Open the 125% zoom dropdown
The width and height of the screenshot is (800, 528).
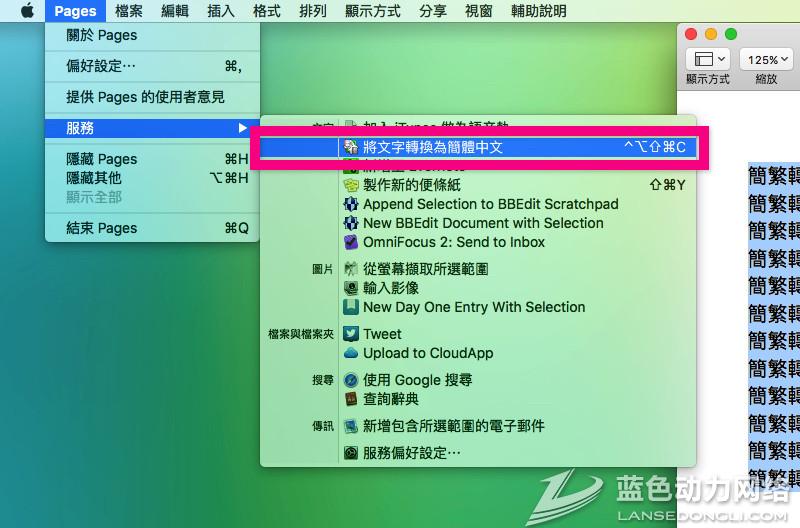[766, 59]
